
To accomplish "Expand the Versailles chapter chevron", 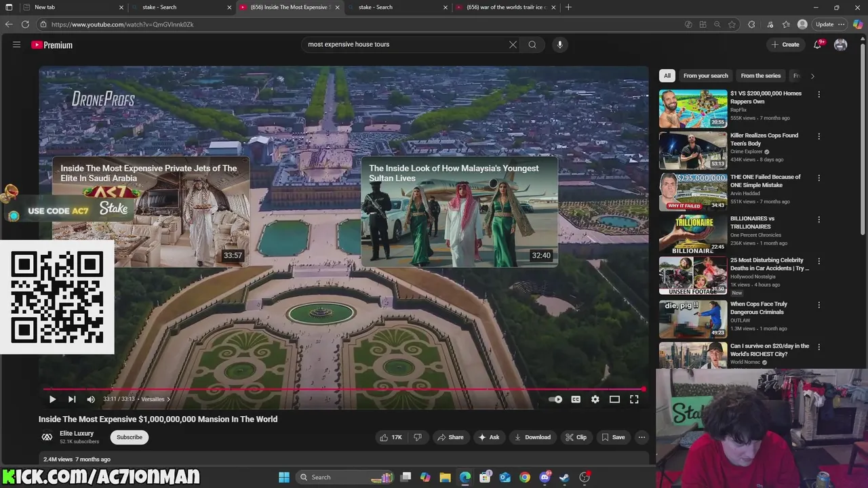I will point(168,399).
